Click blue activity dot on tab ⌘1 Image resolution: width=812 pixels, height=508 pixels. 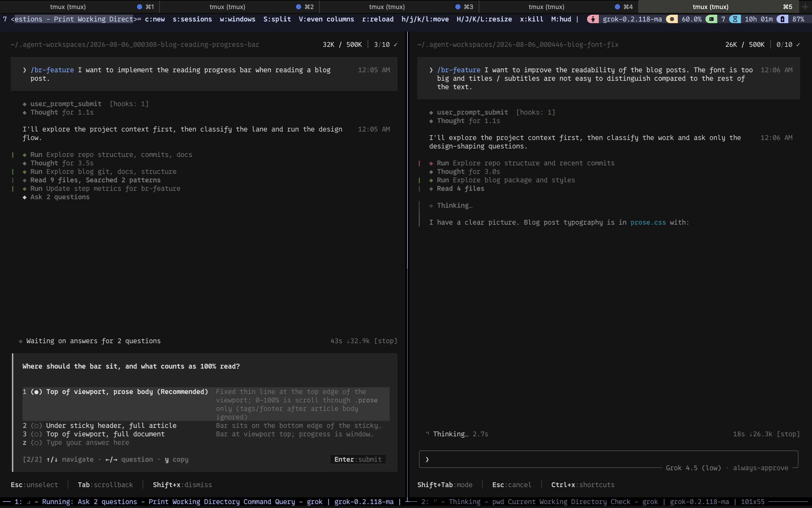(x=140, y=7)
